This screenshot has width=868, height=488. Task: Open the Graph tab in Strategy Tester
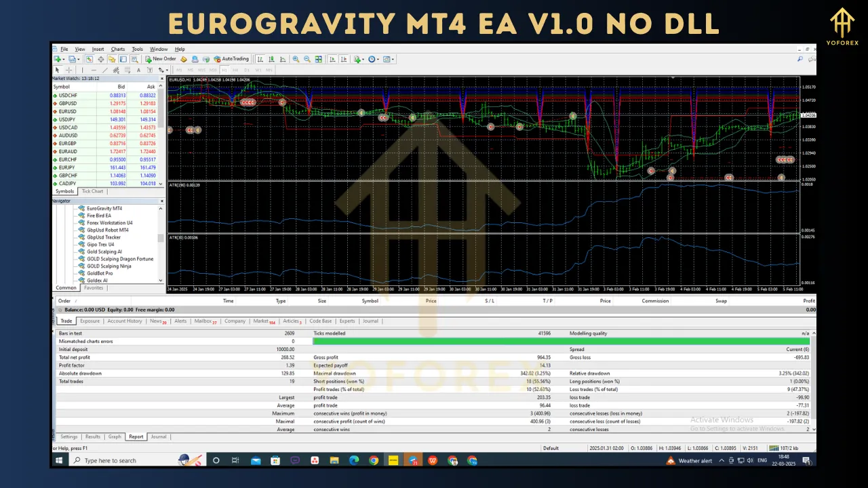[x=115, y=437]
